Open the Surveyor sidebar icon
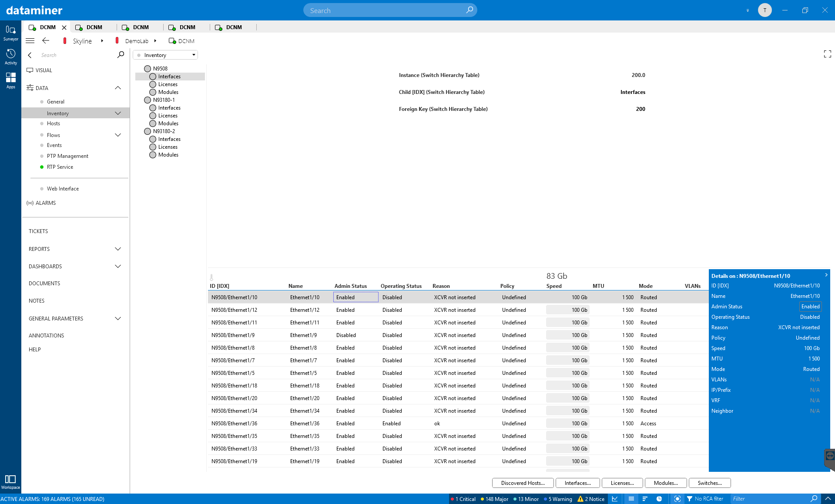The height and width of the screenshot is (504, 835). (10, 33)
